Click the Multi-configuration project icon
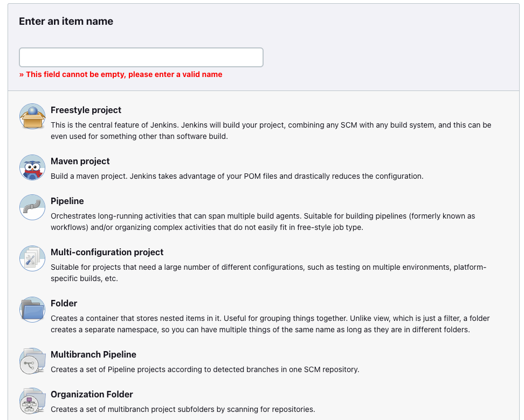 (x=32, y=258)
